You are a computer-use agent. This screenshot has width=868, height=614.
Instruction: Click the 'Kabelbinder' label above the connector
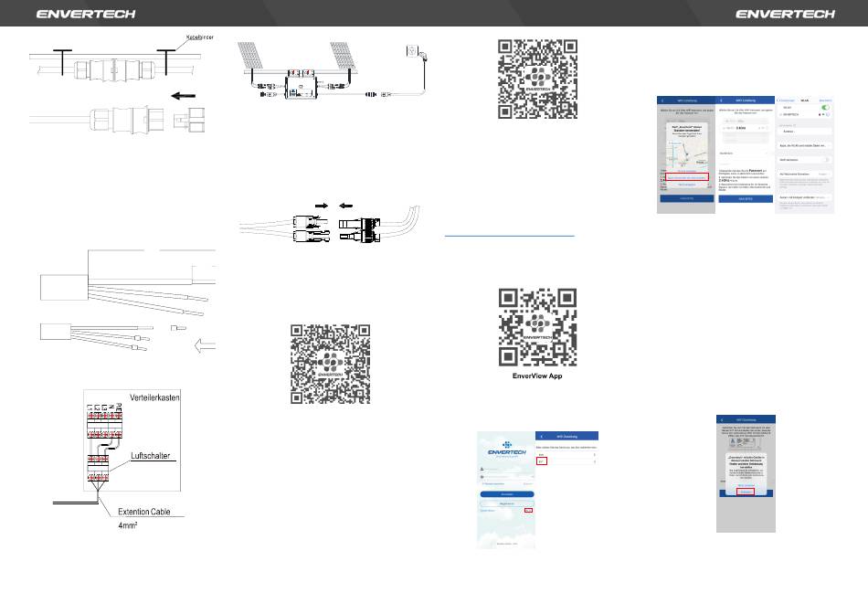(199, 37)
